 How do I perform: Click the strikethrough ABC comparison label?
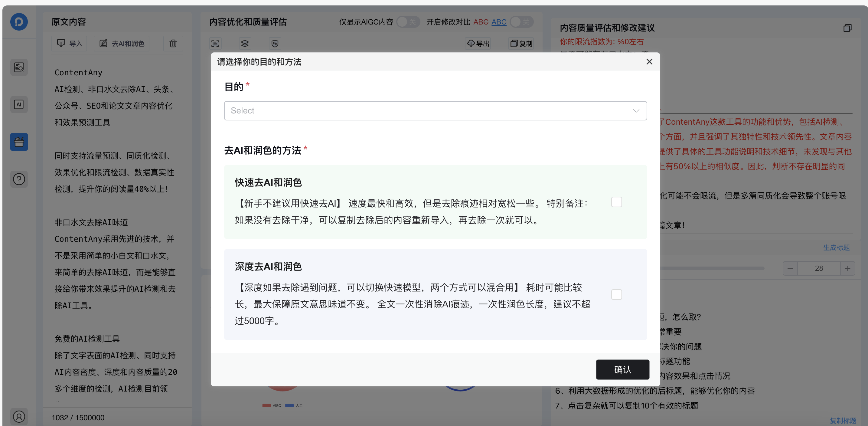481,22
